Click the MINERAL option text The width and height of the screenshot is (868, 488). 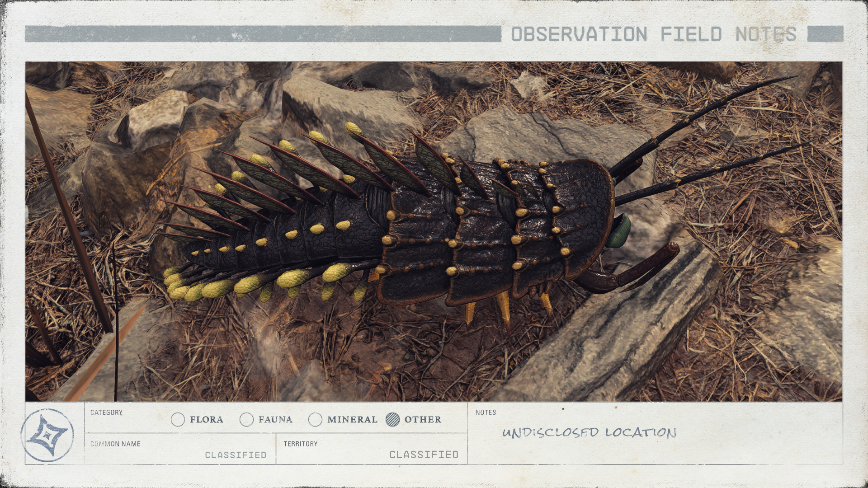point(352,420)
